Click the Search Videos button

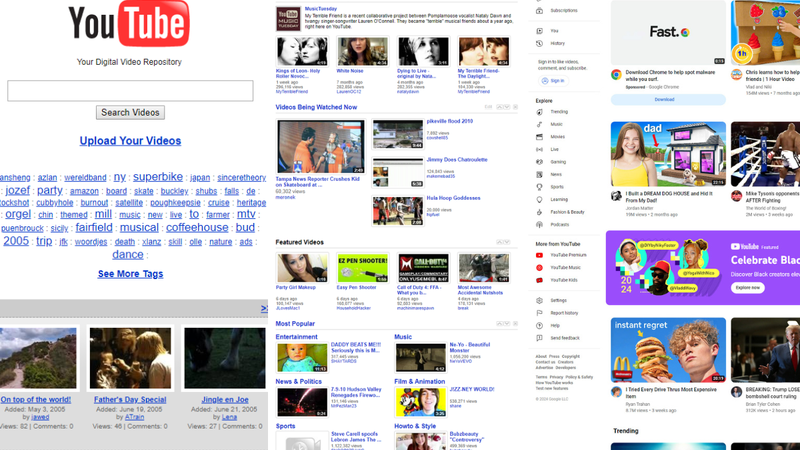pyautogui.click(x=130, y=112)
